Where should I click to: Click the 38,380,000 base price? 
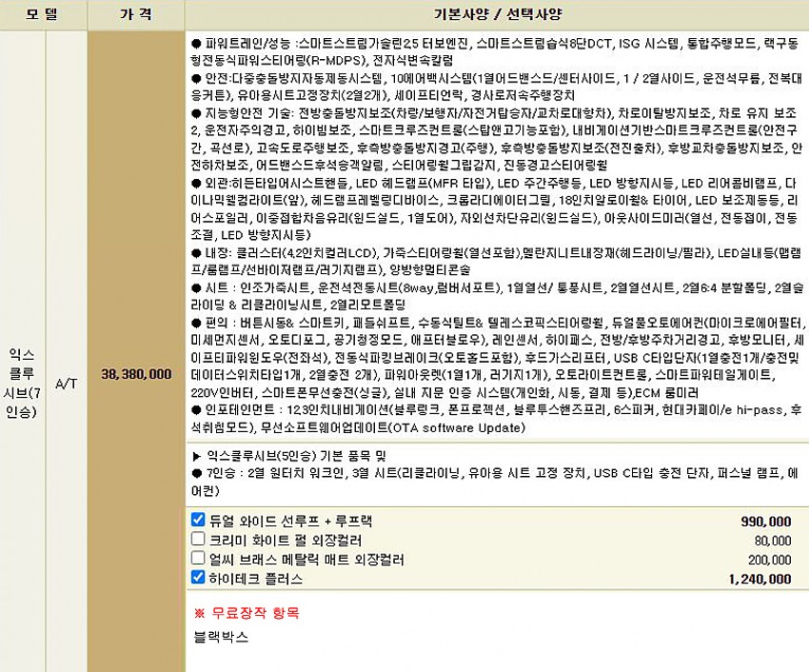(135, 374)
